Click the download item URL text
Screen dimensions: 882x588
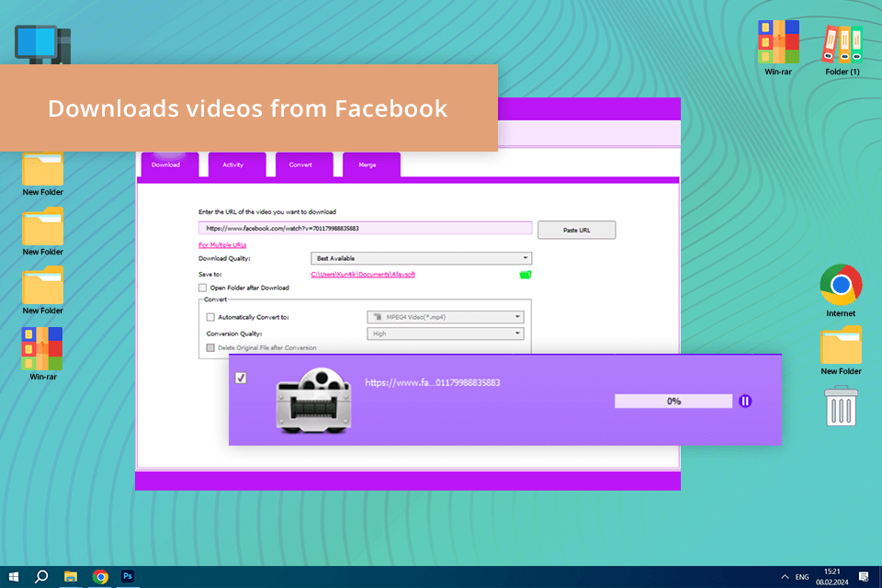tap(433, 382)
